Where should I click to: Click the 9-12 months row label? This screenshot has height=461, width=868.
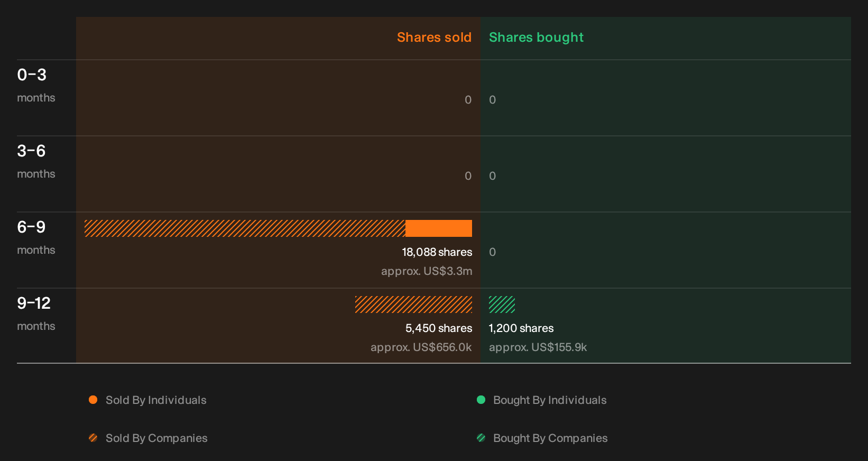pos(36,314)
